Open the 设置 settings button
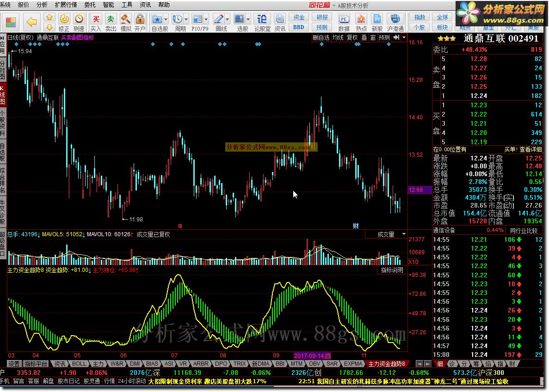The image size is (549, 392). point(14,364)
